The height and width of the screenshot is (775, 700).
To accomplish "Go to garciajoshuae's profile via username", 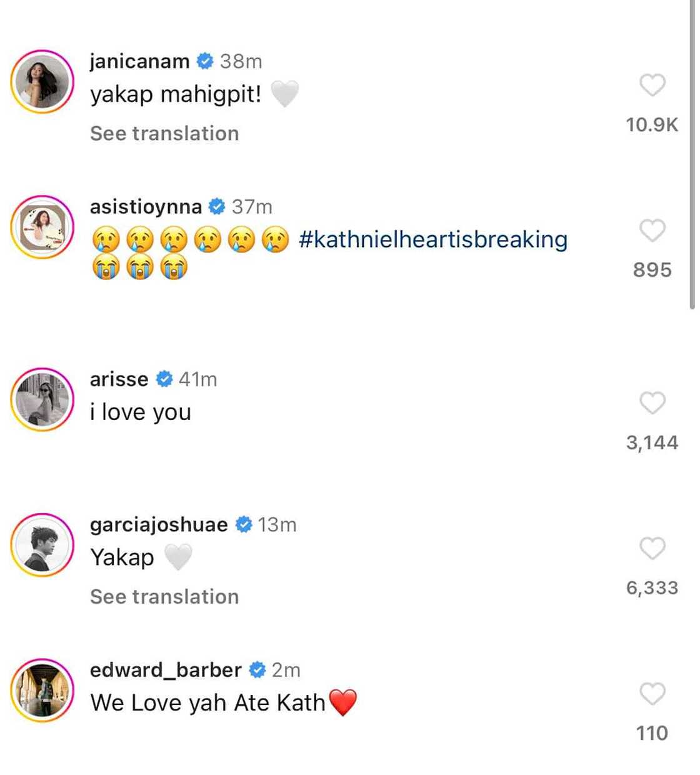I will pyautogui.click(x=159, y=524).
